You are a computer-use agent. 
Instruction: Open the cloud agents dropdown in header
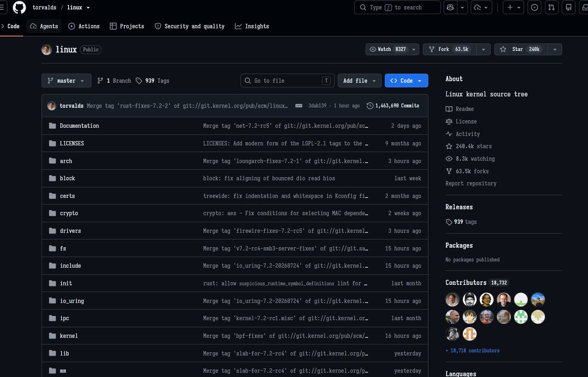[x=482, y=7]
